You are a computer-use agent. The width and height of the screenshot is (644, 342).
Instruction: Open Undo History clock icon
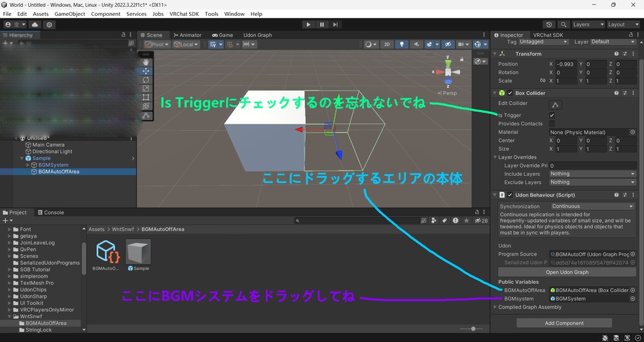(548, 25)
